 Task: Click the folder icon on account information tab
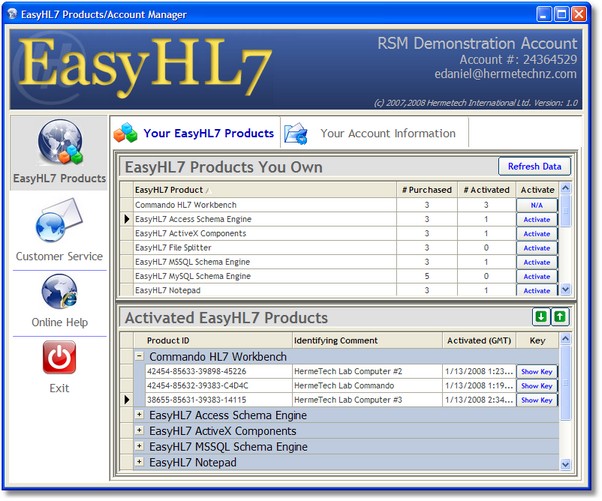(296, 134)
